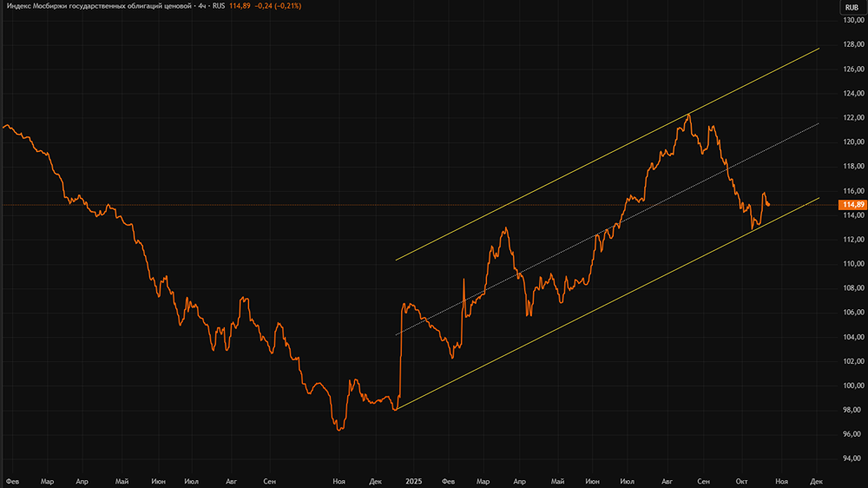Click the 106,00 price axis label
Screen dimensions: 868x488
(853, 313)
